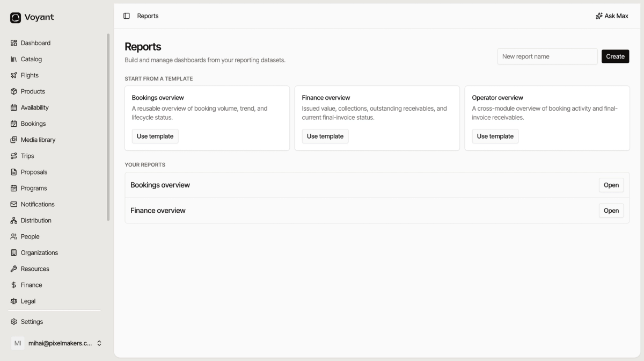Click the Bookings calendar-check icon
This screenshot has height=361, width=644.
click(14, 124)
